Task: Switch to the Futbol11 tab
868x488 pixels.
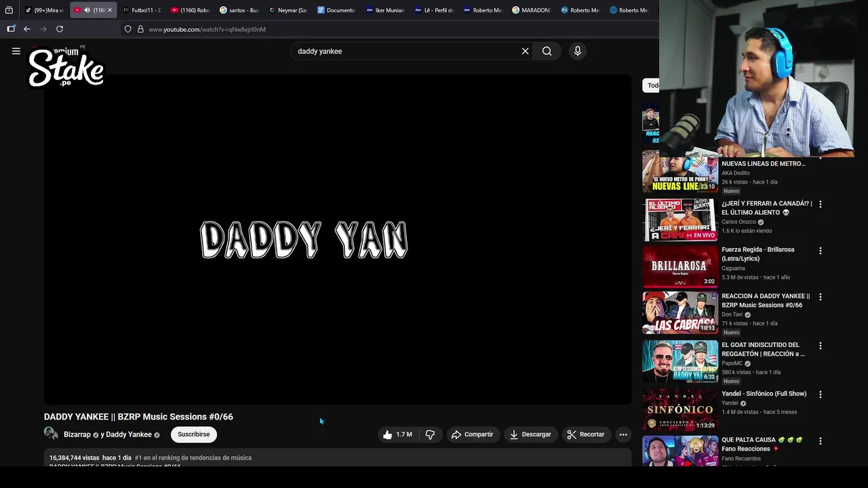Action: 142,10
